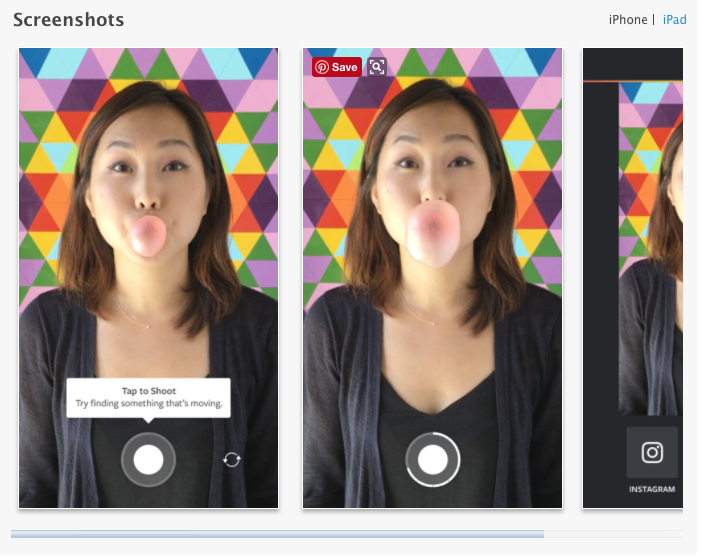Screen dimensions: 701x557
Task: Click the INSTAGRAM label text
Action: 654,491
